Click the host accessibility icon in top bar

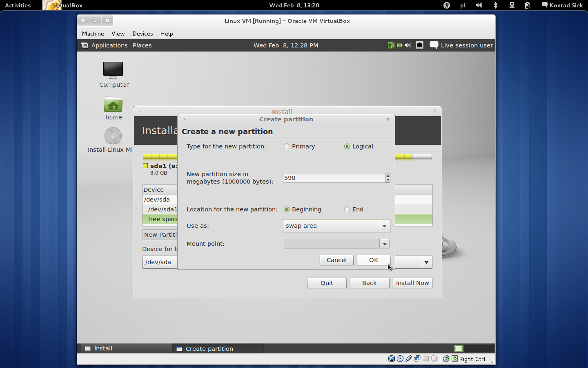tap(447, 5)
